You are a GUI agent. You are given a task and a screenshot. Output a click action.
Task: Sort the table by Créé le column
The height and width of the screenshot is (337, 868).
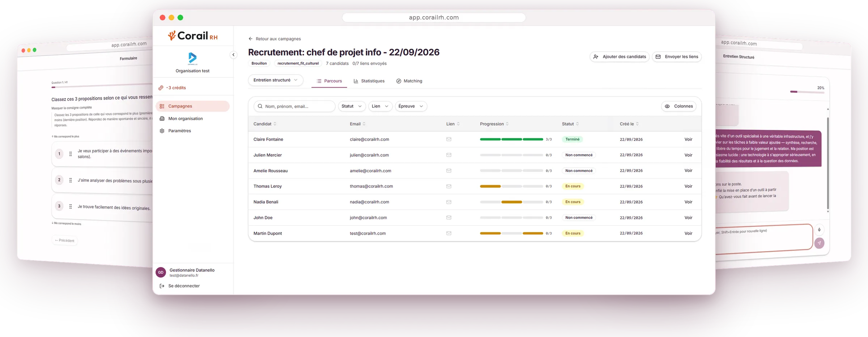[629, 124]
